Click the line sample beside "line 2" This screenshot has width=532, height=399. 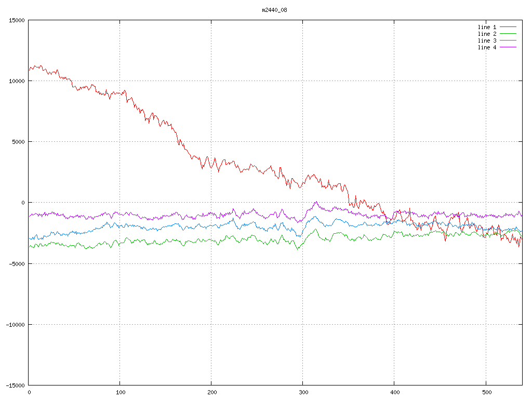click(509, 34)
